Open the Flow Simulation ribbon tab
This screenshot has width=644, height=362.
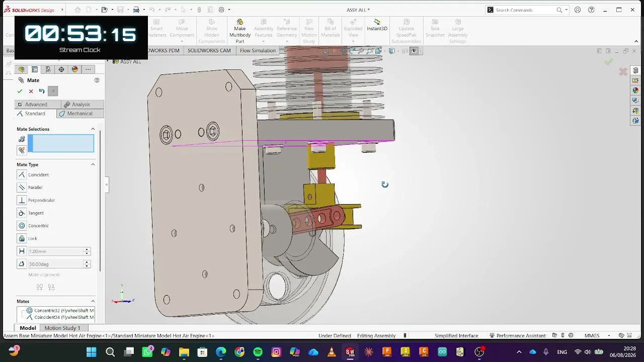click(258, 50)
